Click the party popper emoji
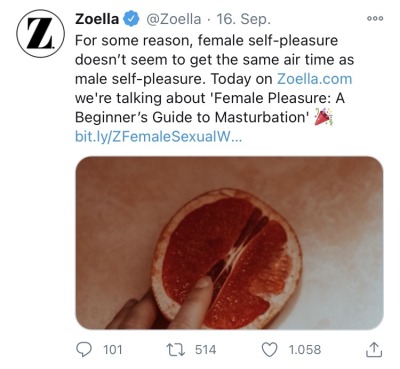Viewport: 400px width, 369px height. tap(323, 117)
